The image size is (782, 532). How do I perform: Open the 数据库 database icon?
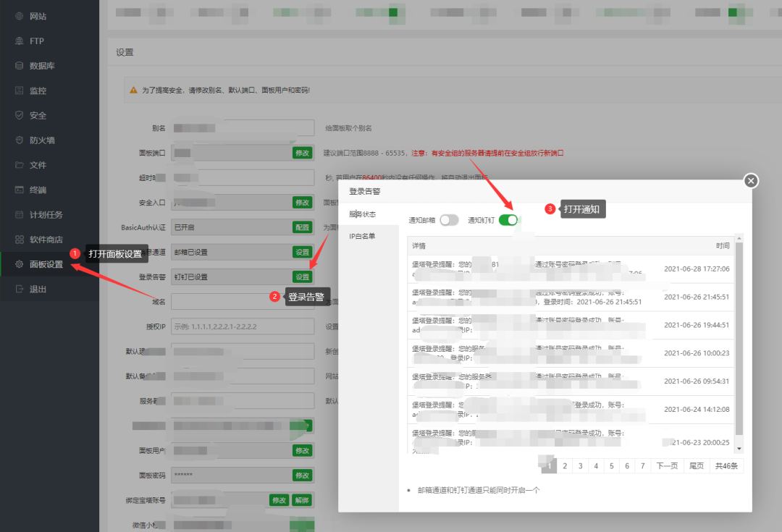pyautogui.click(x=19, y=66)
